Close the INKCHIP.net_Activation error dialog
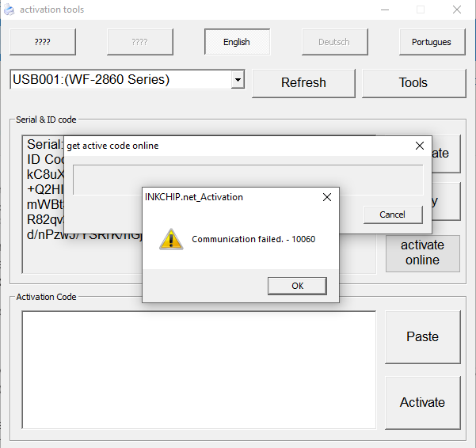The height and width of the screenshot is (448, 476). point(326,197)
